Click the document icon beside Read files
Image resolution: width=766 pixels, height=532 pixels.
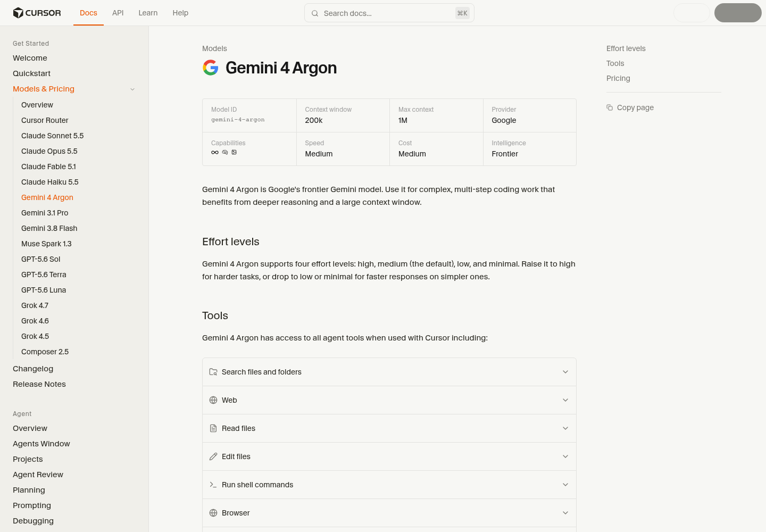(213, 428)
